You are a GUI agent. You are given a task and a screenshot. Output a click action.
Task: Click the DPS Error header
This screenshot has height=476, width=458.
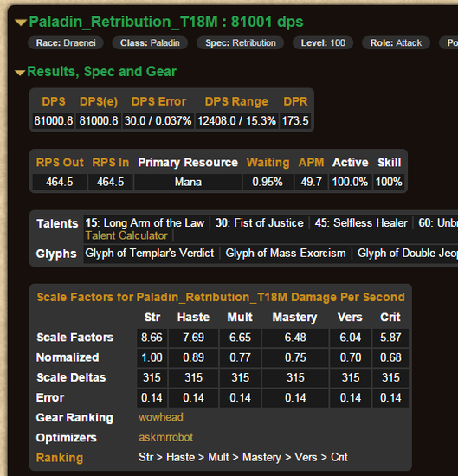pos(158,101)
